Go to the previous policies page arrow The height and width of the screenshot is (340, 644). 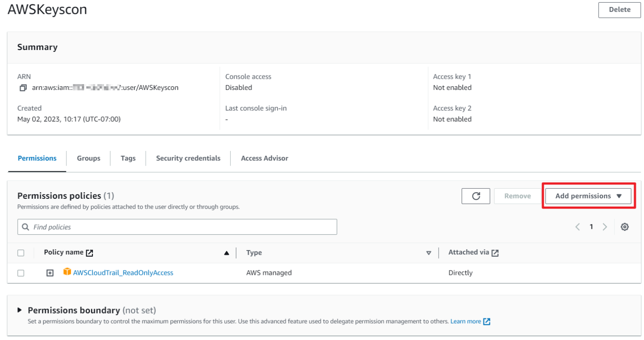(578, 227)
